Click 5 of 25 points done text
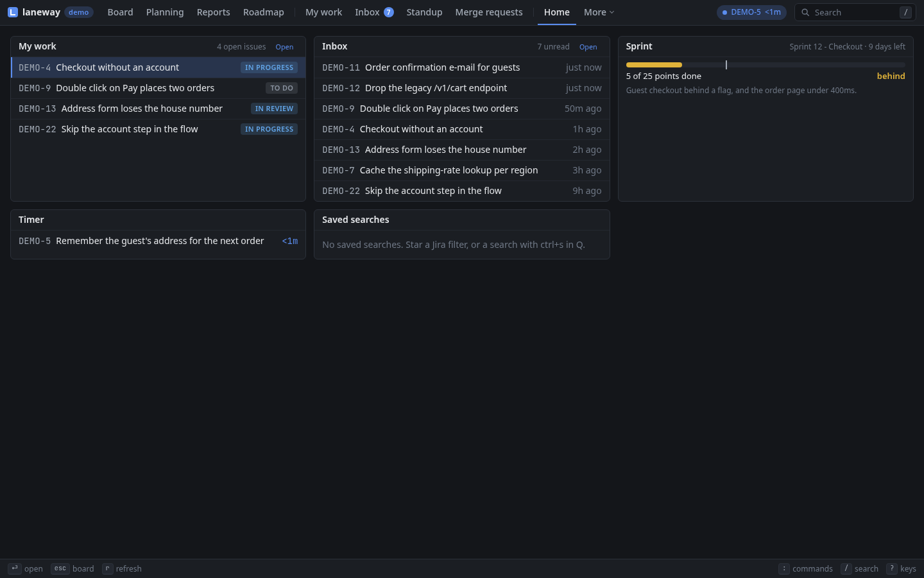Screen dimensions: 924x578 click(x=663, y=76)
